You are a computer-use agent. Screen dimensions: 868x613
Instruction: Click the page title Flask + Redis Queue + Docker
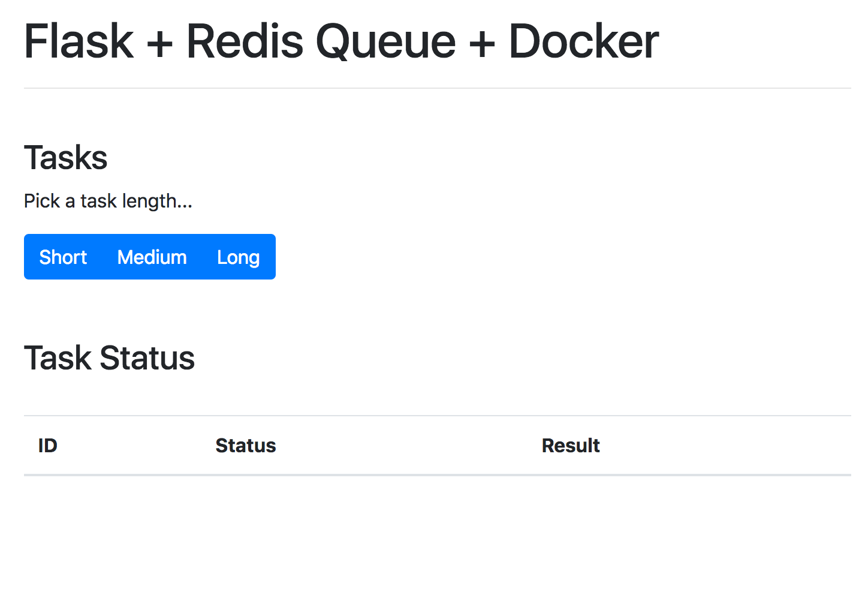click(340, 41)
